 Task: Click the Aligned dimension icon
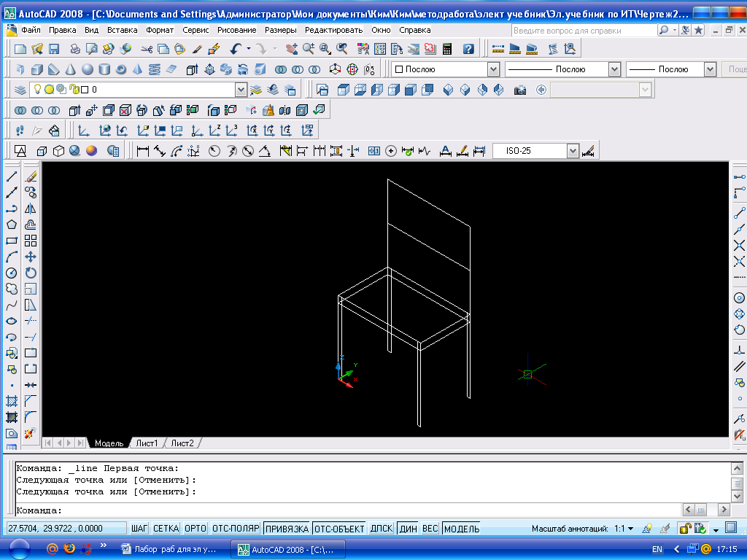(160, 151)
